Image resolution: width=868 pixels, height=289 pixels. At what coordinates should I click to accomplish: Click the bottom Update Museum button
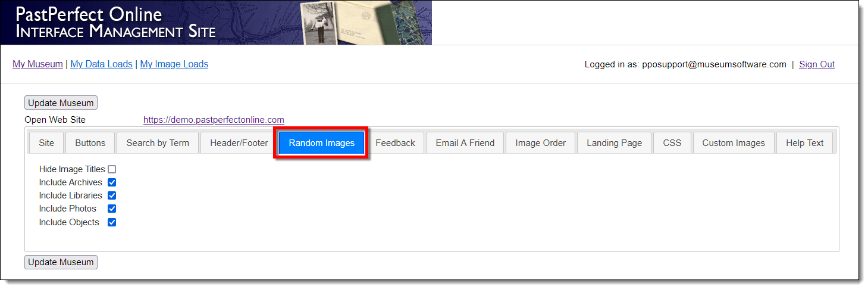tap(61, 262)
